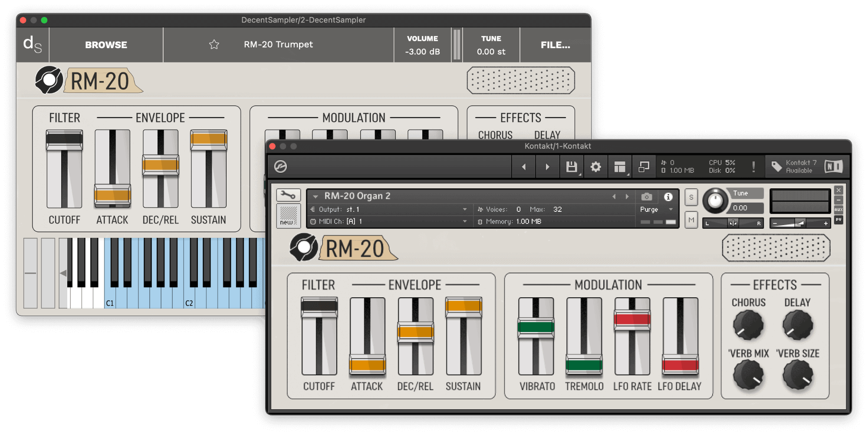Toggle the AUX sends button
Image resolution: width=868 pixels, height=434 pixels.
click(x=838, y=210)
